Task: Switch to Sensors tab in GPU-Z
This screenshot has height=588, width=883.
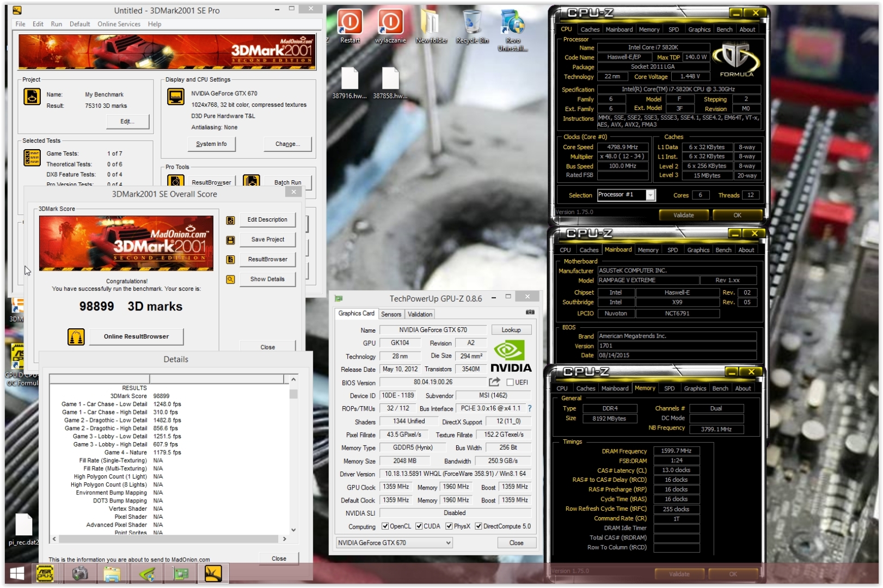Action: [x=391, y=314]
